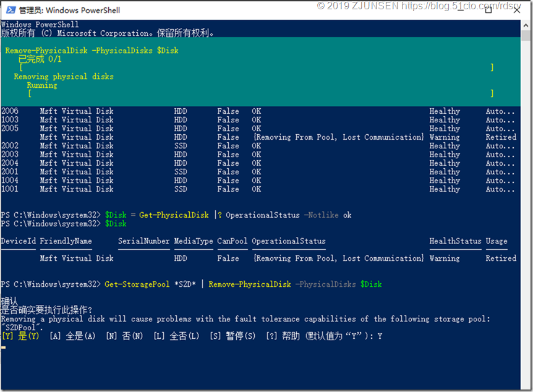The width and height of the screenshot is (533, 392).
Task: Click the '[S] 暂停(S)' confirmation option
Action: [x=232, y=336]
